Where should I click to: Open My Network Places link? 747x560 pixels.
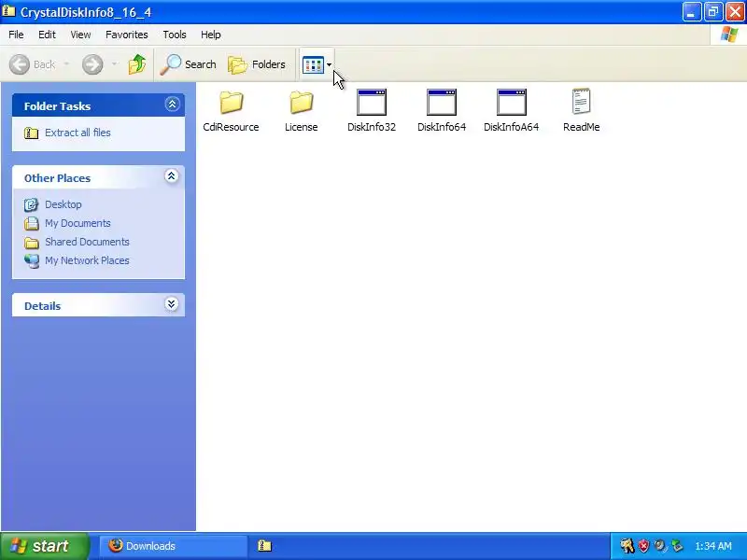pos(87,260)
